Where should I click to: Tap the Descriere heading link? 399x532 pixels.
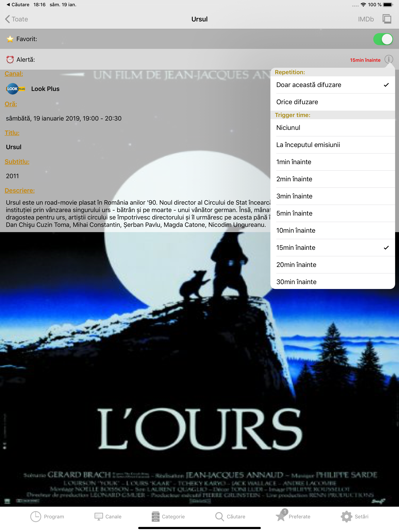tap(19, 190)
